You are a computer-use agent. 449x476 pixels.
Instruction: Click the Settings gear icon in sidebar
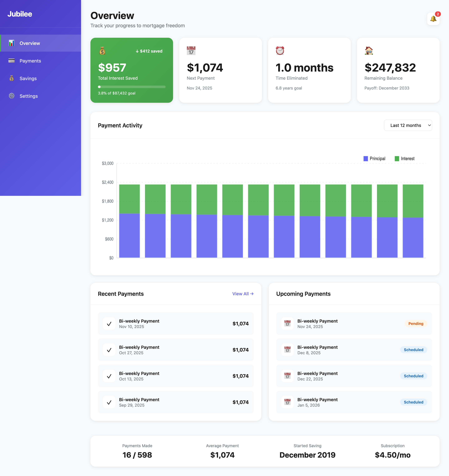pos(11,96)
